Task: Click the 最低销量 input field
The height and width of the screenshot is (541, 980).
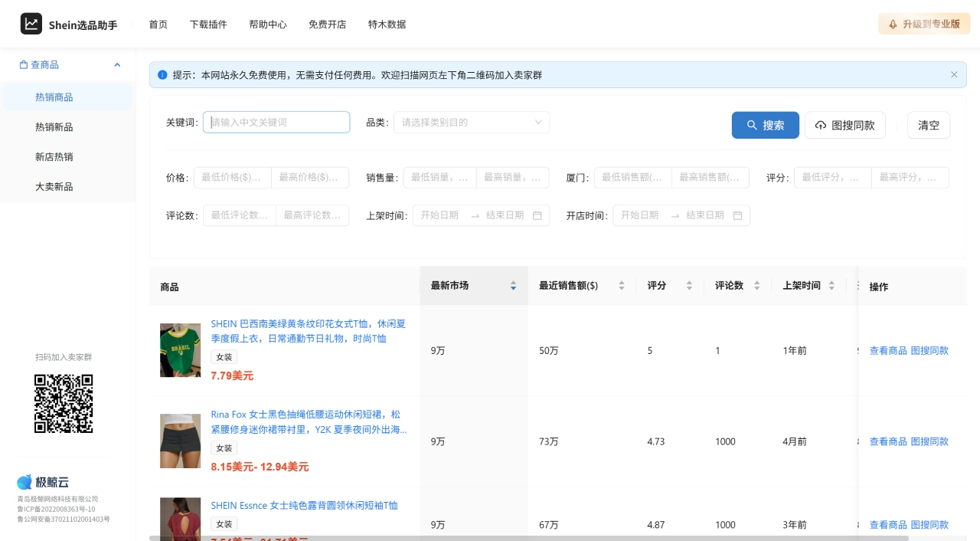Action: 439,178
